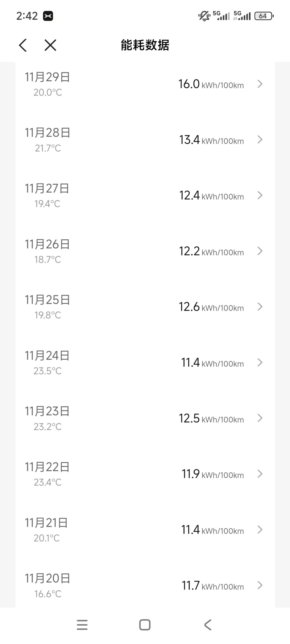Image resolution: width=290 pixels, height=644 pixels.
Task: Expand the 11月24日 entry chevron
Action: [x=260, y=363]
